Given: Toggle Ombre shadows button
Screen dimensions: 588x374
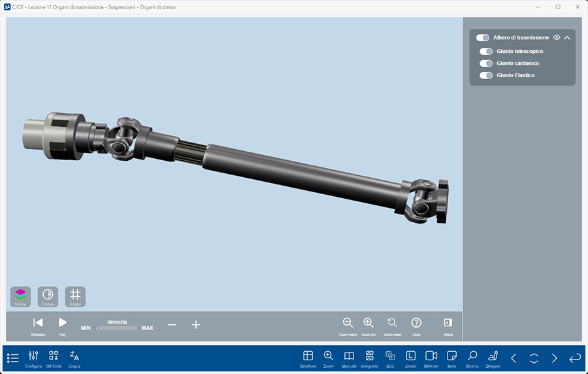Looking at the screenshot, I should click(x=48, y=296).
